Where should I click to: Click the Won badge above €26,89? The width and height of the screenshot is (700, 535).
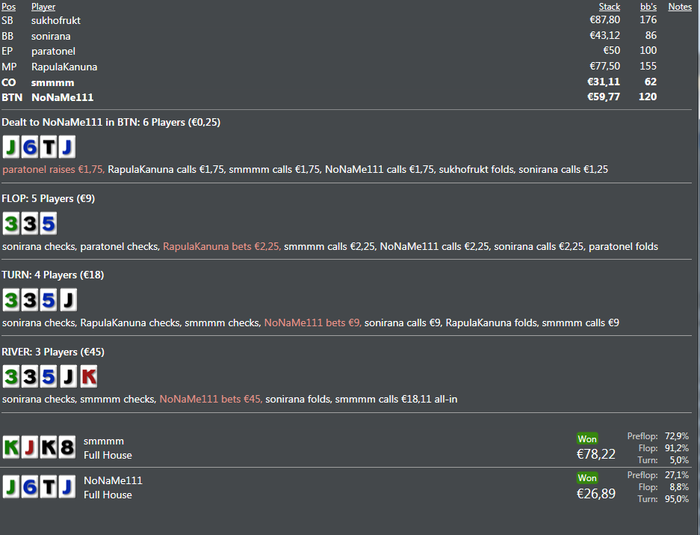tap(587, 478)
